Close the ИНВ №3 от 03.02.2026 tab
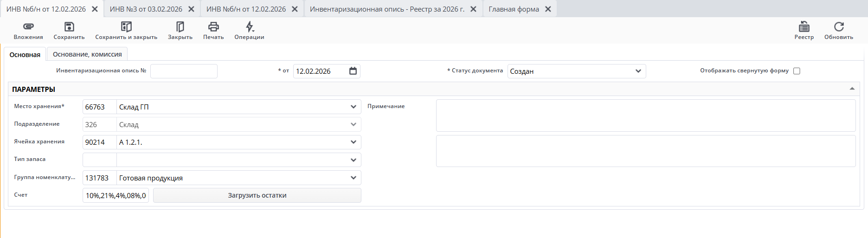Image resolution: width=868 pixels, height=238 pixels. tap(191, 9)
